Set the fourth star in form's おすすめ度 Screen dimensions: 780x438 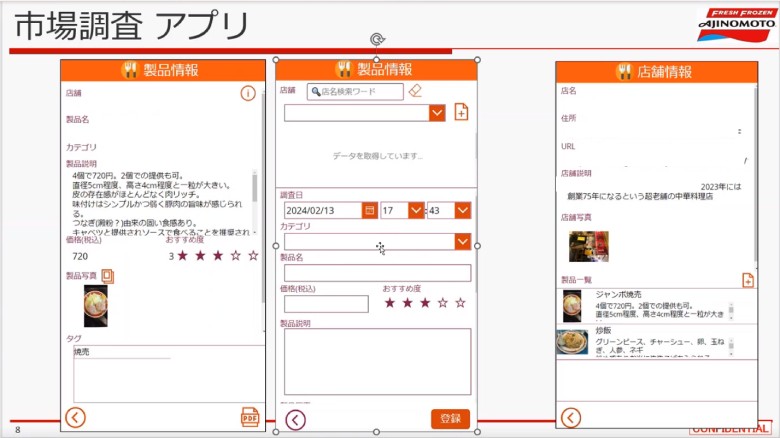[x=442, y=303]
